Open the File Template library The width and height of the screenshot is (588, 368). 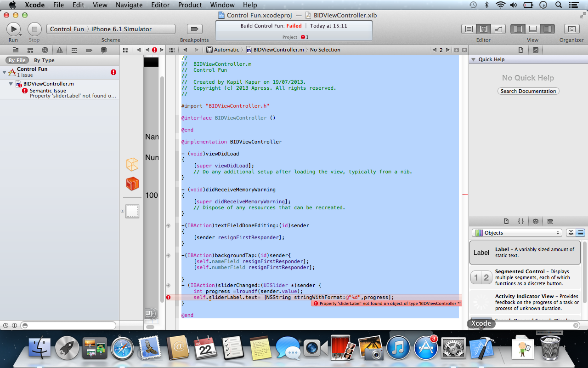(506, 221)
